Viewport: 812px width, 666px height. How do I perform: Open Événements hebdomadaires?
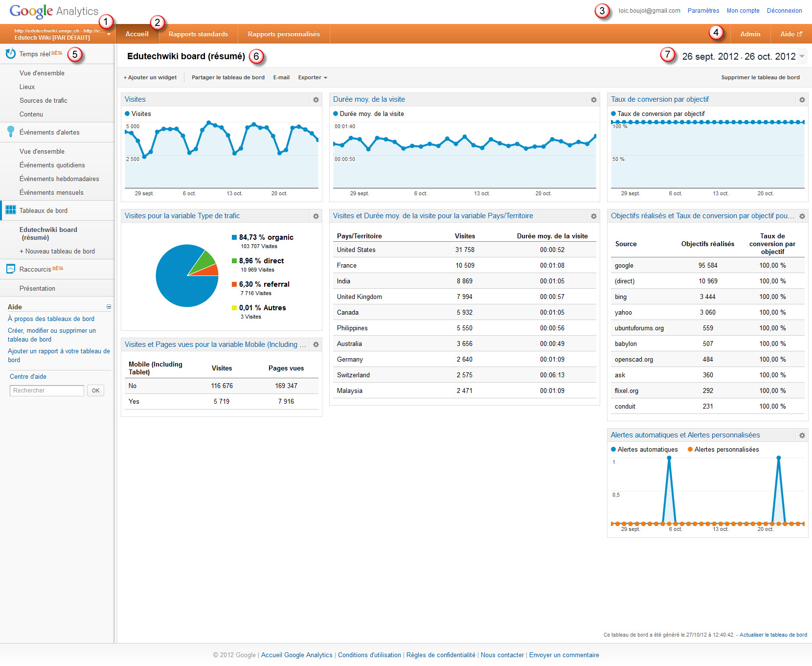(x=59, y=179)
